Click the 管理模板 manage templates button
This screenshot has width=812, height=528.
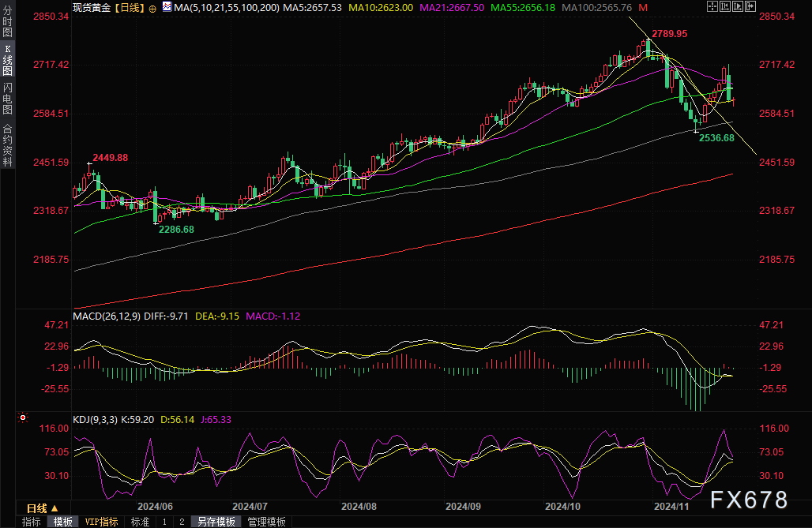pyautogui.click(x=266, y=522)
